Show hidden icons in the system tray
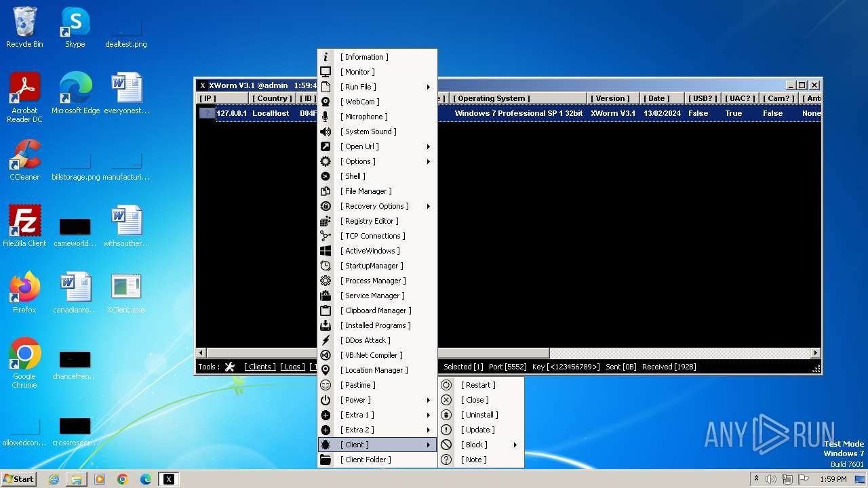Viewport: 868px width, 488px height. click(756, 479)
